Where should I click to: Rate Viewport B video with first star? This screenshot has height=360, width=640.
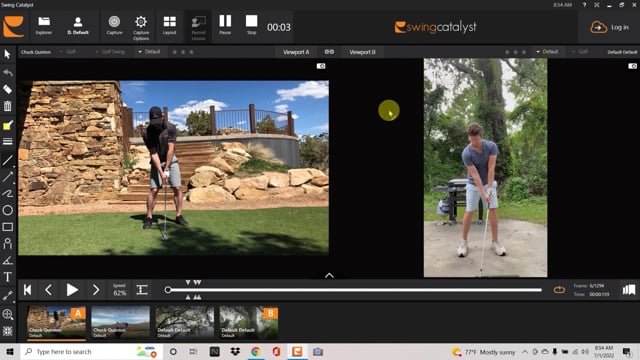click(x=507, y=52)
